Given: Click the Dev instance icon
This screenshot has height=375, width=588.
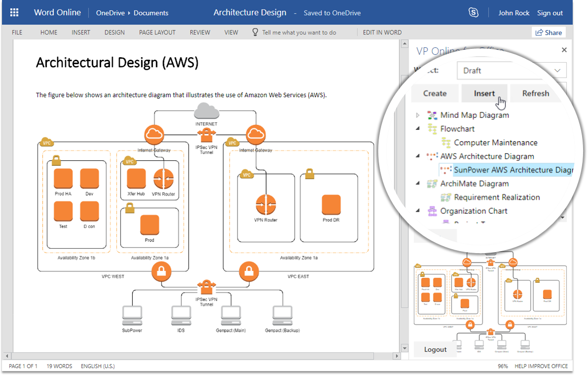Looking at the screenshot, I should tap(89, 178).
